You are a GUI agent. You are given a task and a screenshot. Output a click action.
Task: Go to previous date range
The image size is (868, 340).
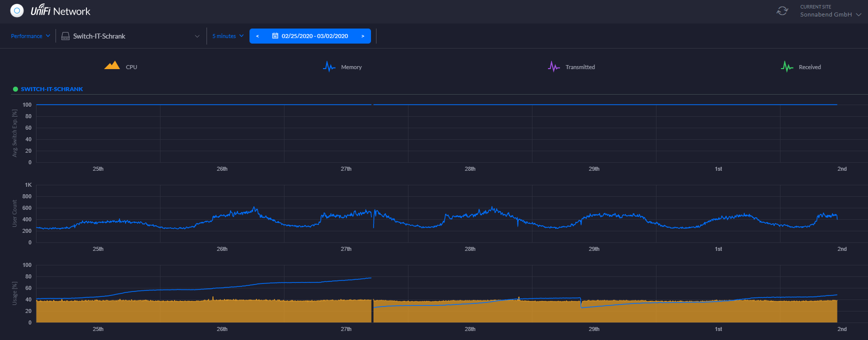257,36
